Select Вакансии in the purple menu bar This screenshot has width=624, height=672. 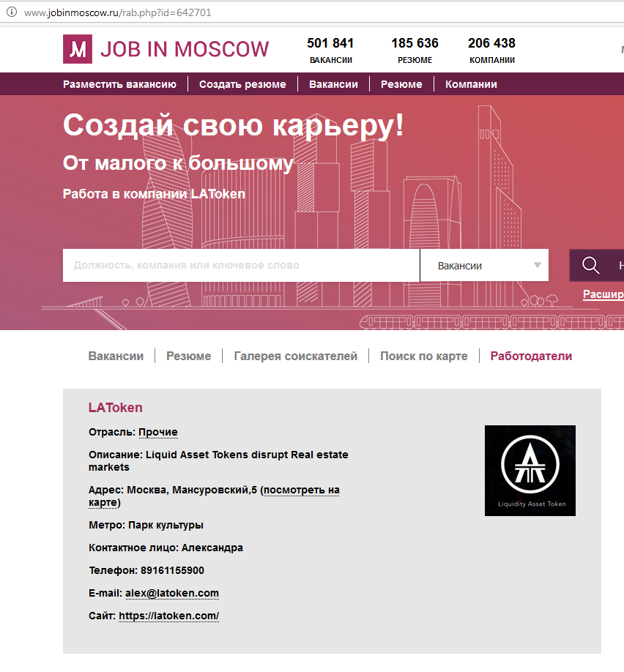[333, 84]
